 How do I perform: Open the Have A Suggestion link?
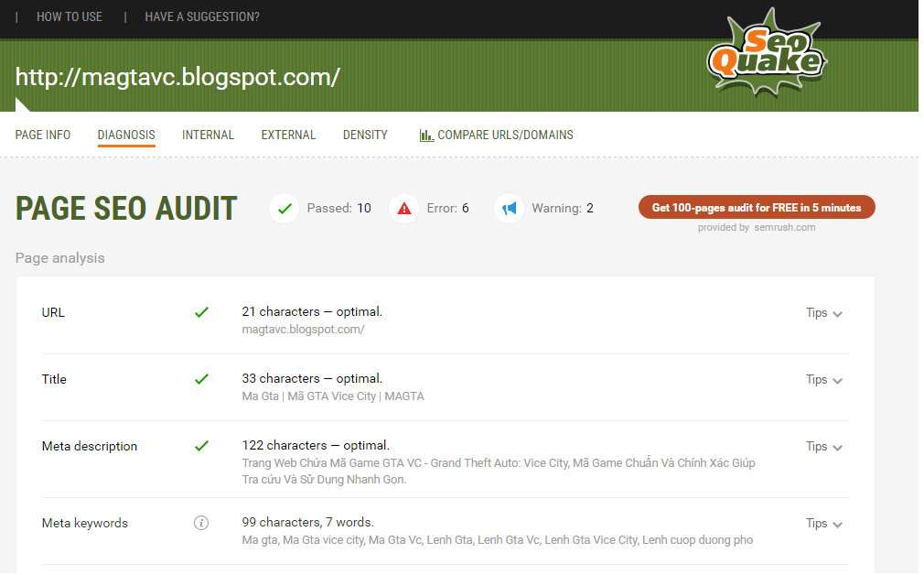click(x=202, y=16)
